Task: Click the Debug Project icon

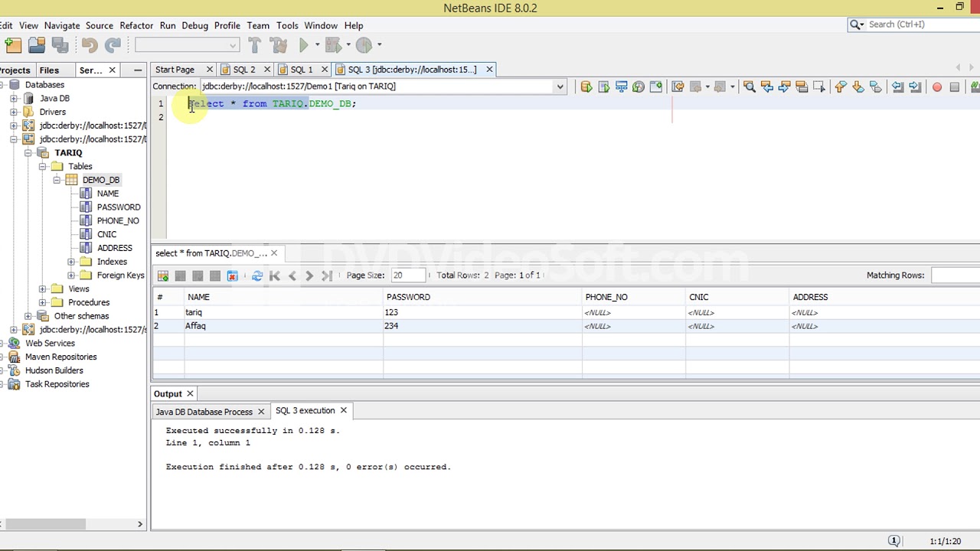Action: (333, 45)
